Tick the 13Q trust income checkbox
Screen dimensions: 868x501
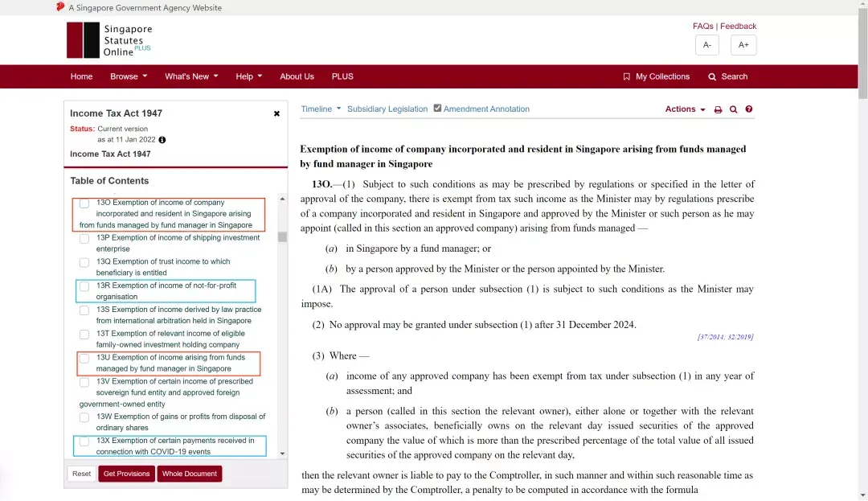pyautogui.click(x=84, y=262)
